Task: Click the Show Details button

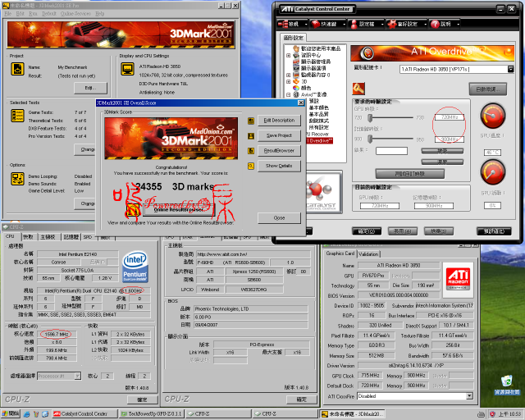Action: pos(279,166)
